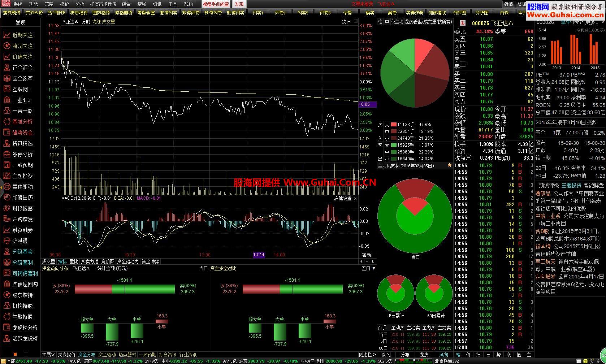Click the 国债逆回购 sidebar icon
Image resolution: width=606 pixels, height=364 pixels.
[7, 284]
